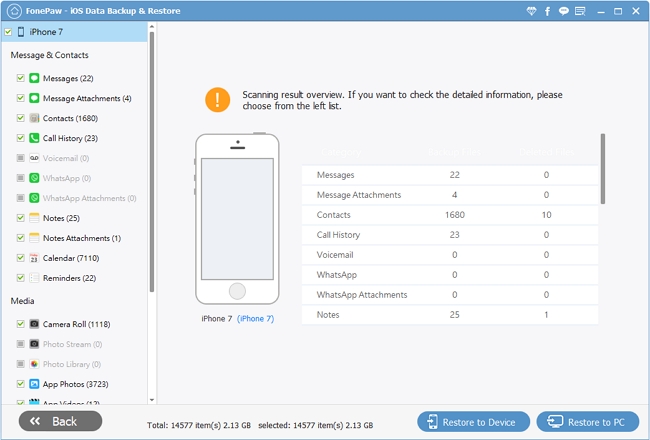The height and width of the screenshot is (440, 650).
Task: Click the Messages green bubble icon
Action: point(34,78)
